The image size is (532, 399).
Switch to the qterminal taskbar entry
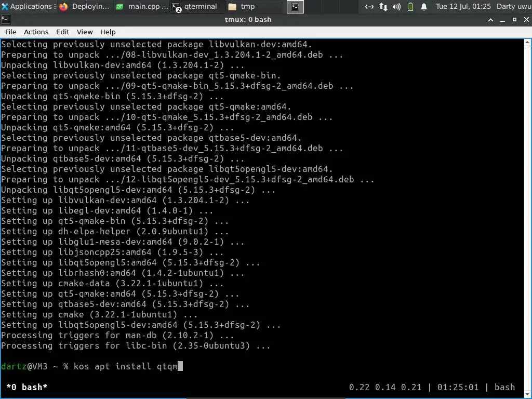coord(196,6)
